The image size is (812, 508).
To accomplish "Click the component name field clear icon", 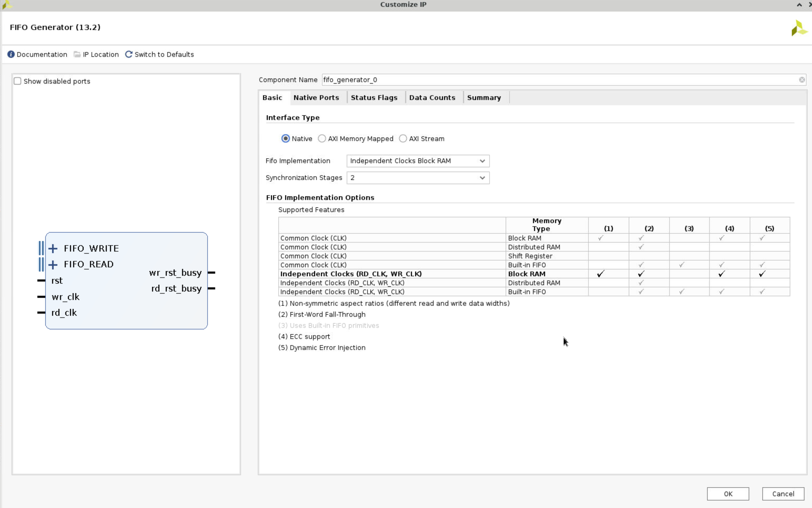I will pos(802,79).
